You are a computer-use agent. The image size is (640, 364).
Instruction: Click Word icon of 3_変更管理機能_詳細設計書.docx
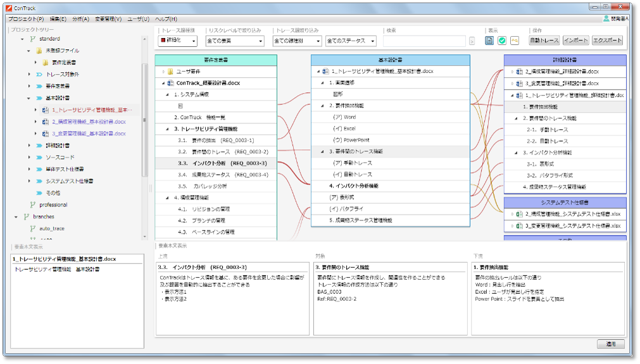[x=520, y=84]
